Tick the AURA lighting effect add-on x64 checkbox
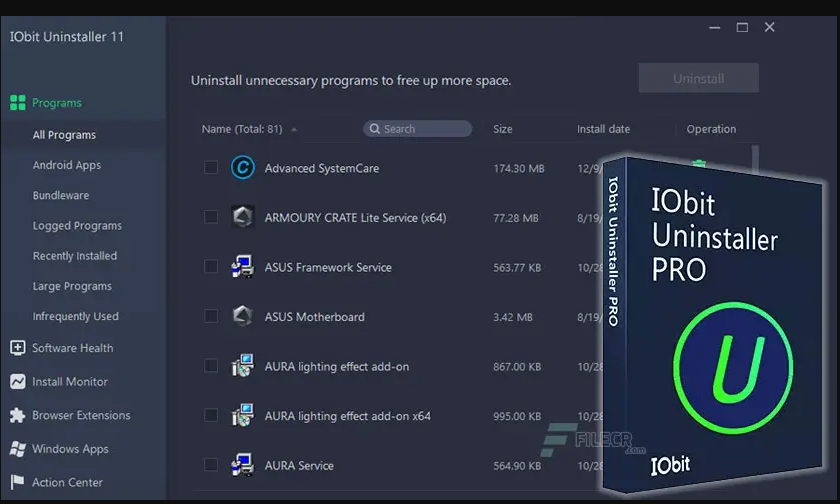This screenshot has height=504, width=840. pos(211,415)
